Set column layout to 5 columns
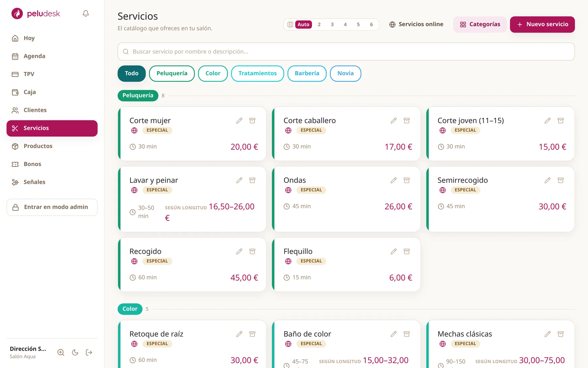 click(358, 25)
